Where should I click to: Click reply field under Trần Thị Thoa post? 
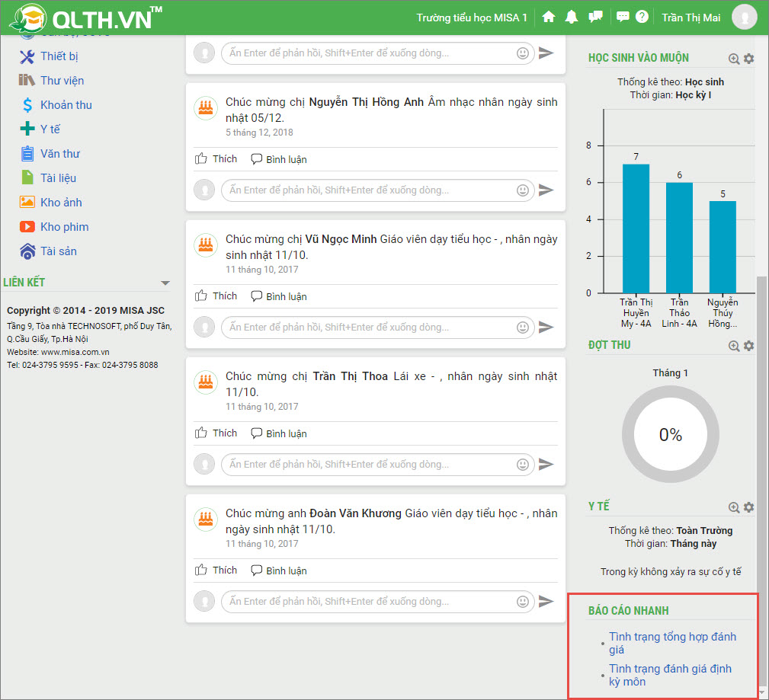[x=377, y=464]
